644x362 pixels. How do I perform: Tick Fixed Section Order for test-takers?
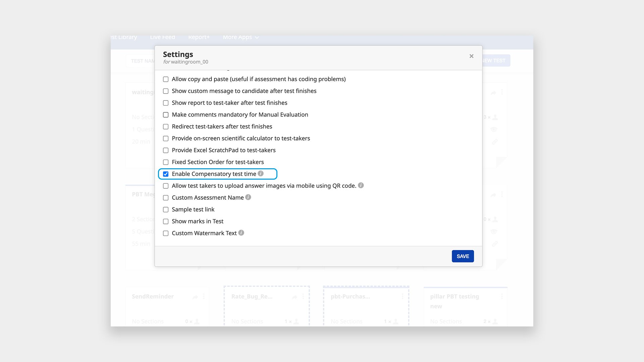pyautogui.click(x=166, y=162)
